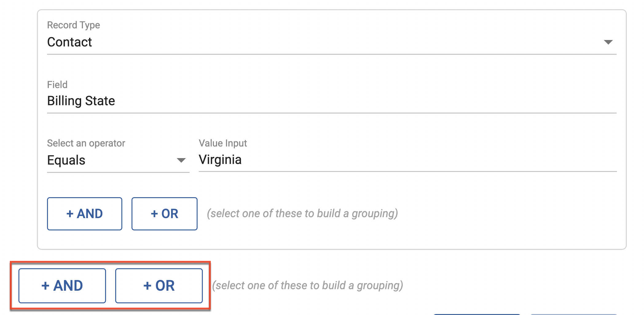Viewport: 644px width, 315px height.
Task: Click the Field label above Billing State
Action: click(x=57, y=85)
